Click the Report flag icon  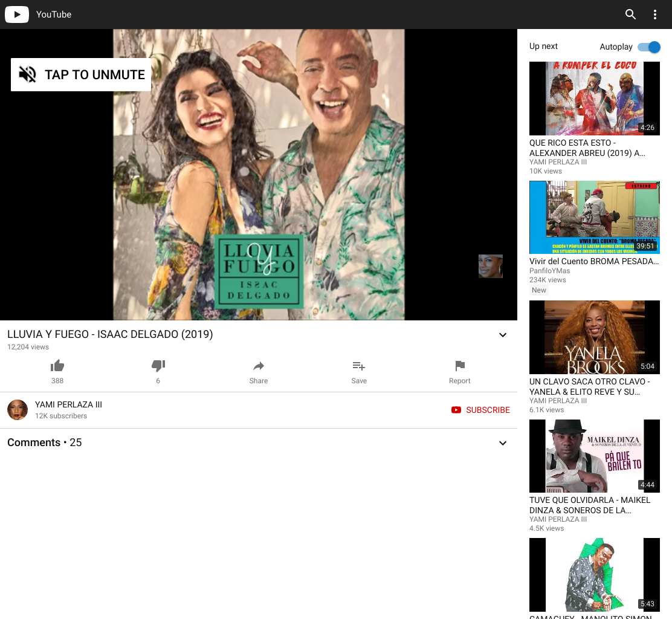(x=460, y=366)
